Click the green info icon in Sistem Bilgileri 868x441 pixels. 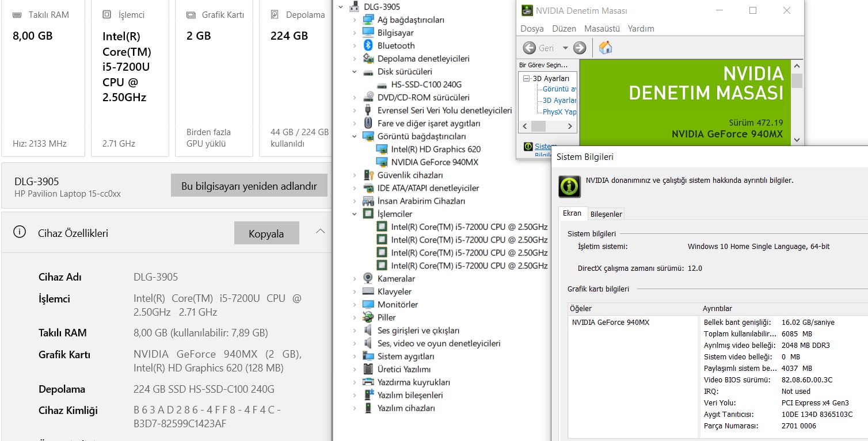click(x=569, y=186)
